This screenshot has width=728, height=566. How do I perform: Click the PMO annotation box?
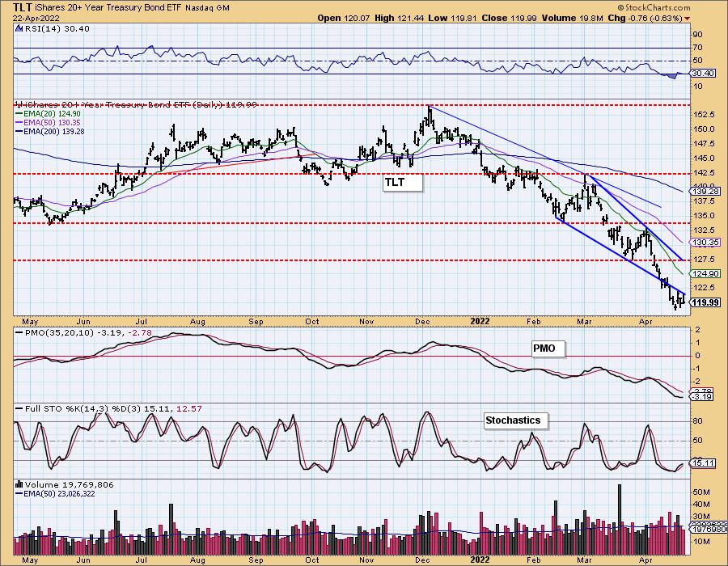point(548,348)
